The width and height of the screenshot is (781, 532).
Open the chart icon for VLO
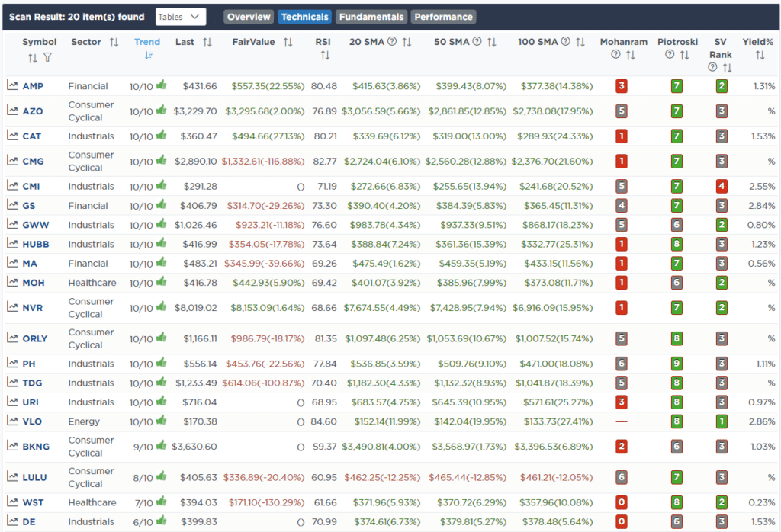coord(12,421)
